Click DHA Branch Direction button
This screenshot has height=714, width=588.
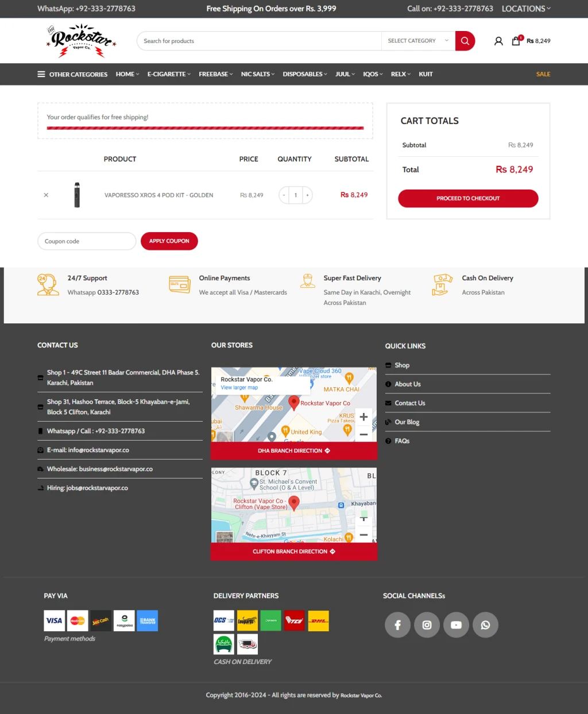[x=294, y=451]
